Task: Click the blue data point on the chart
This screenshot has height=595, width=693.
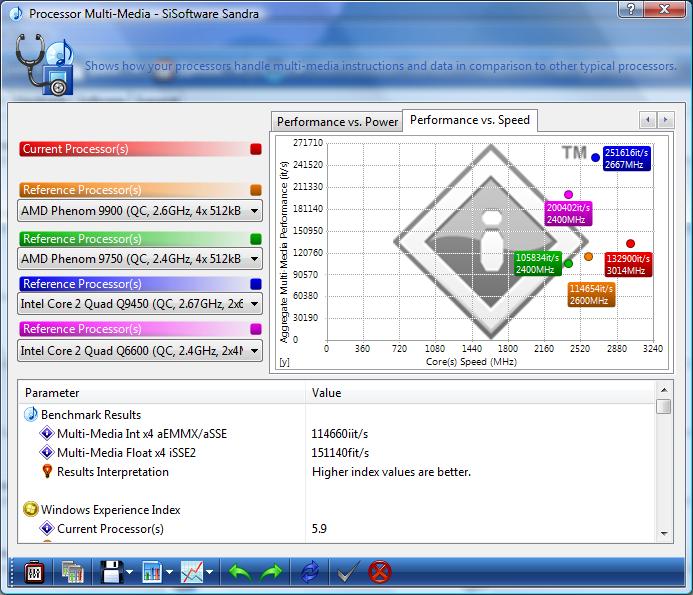Action: point(595,157)
